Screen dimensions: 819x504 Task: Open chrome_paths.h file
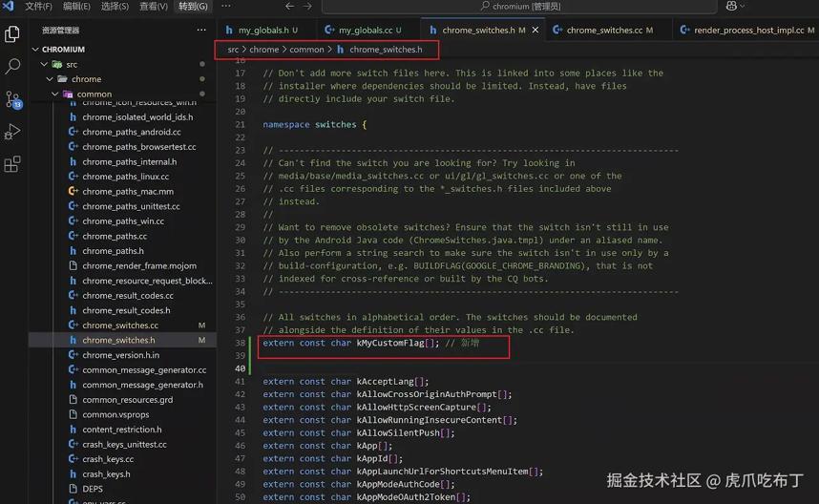[113, 251]
